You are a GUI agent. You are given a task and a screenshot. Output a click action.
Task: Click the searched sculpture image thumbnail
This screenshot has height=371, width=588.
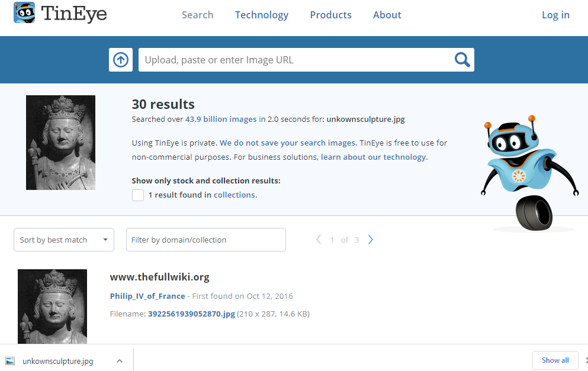[60, 143]
